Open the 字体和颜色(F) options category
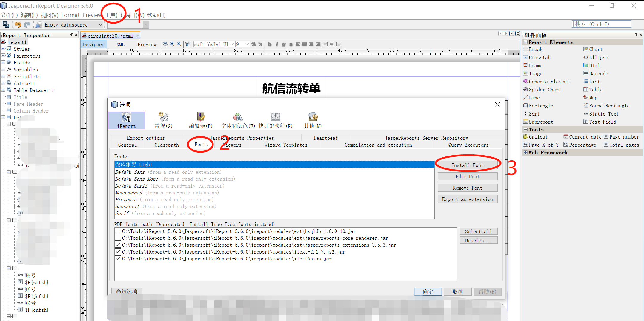Viewport: 644px width, 321px height. click(238, 120)
